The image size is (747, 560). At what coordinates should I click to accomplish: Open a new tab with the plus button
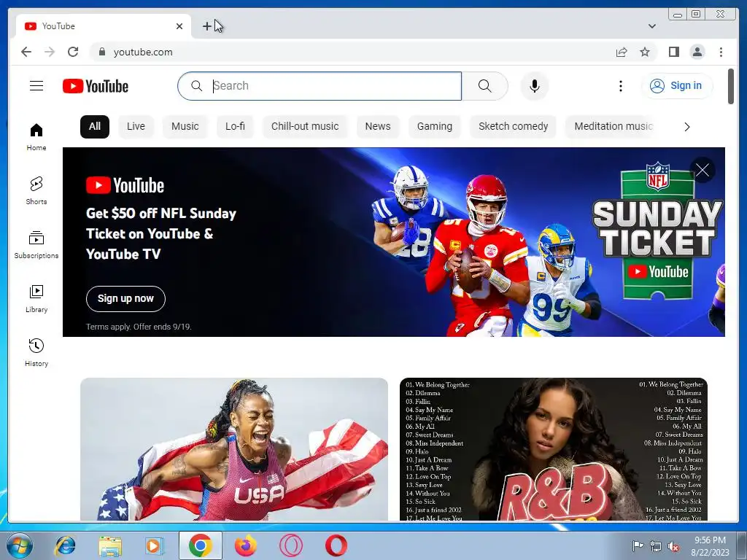(x=206, y=26)
